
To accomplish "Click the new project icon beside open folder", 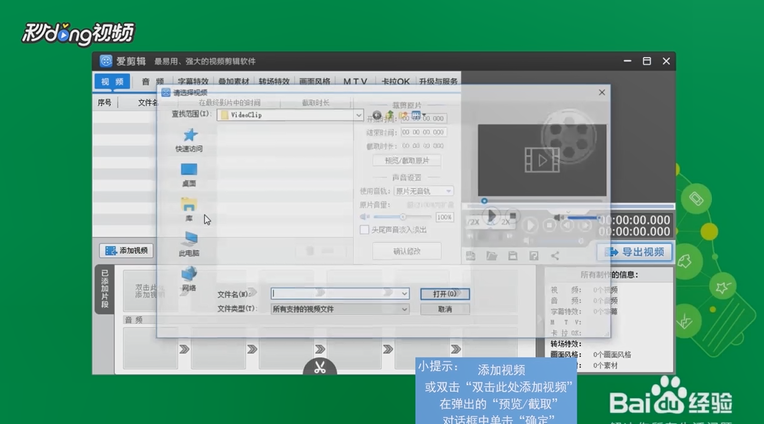I will (x=470, y=256).
